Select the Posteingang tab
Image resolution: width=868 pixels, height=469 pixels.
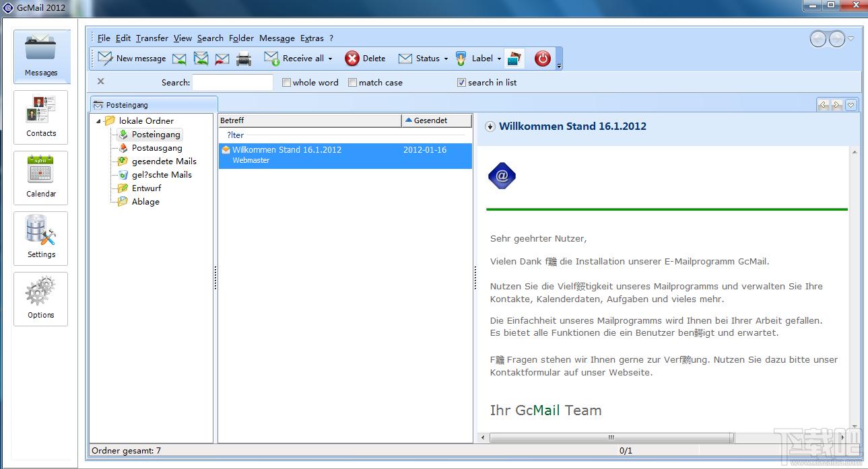point(154,104)
